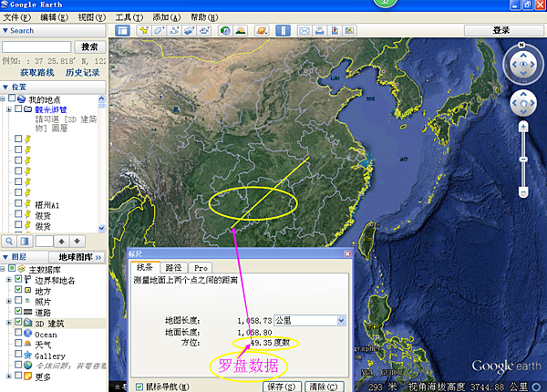This screenshot has height=392, width=547.
Task: Toggle sunlight icon in toolbar
Action: coord(241,31)
